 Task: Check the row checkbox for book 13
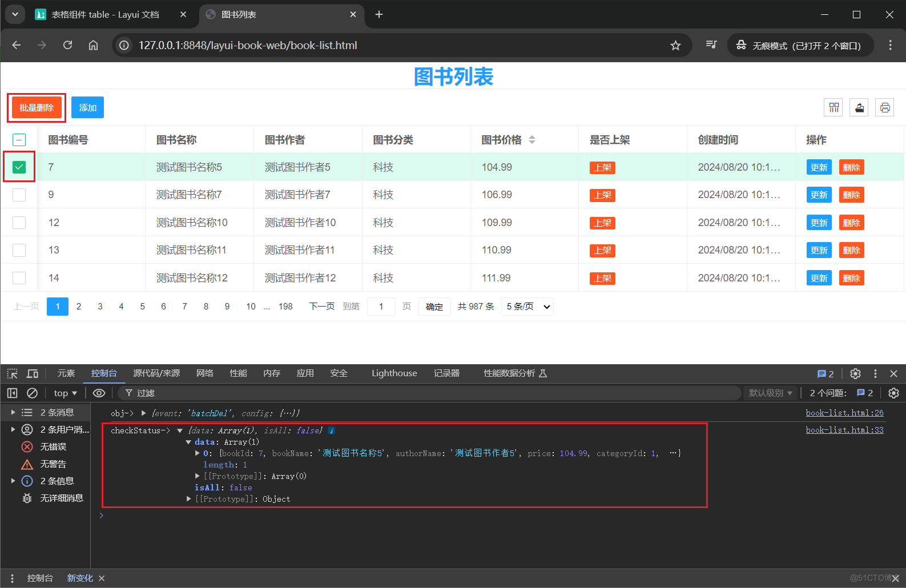pyautogui.click(x=19, y=250)
